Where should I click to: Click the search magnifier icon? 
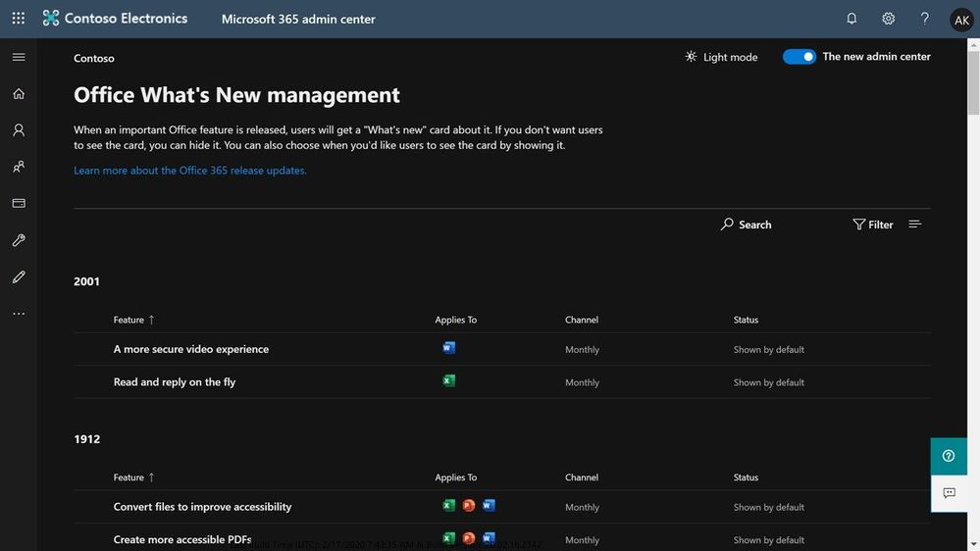tap(727, 224)
